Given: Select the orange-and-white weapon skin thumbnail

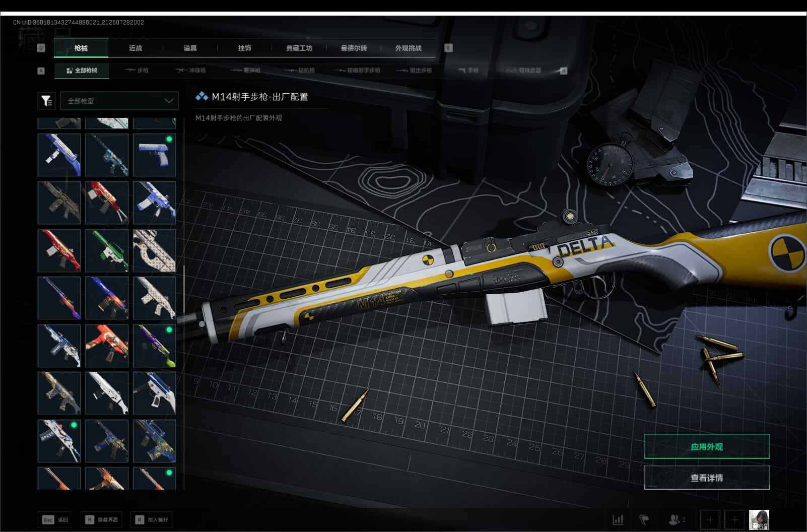Looking at the screenshot, I should click(107, 346).
